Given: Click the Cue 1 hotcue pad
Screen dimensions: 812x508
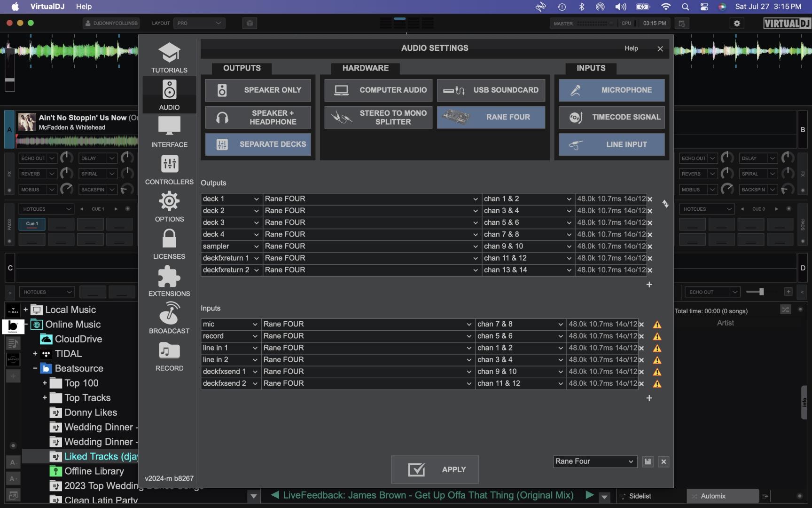Looking at the screenshot, I should pos(32,224).
